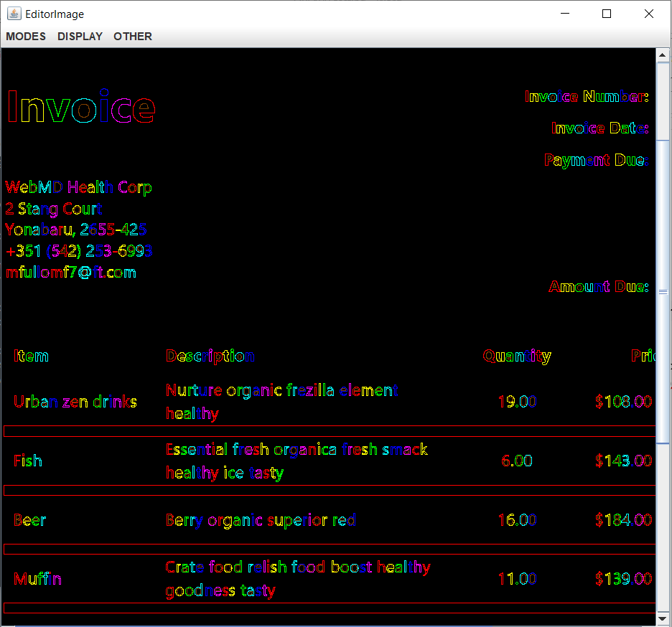The width and height of the screenshot is (672, 627).
Task: Select the Description column header
Action: tap(210, 356)
